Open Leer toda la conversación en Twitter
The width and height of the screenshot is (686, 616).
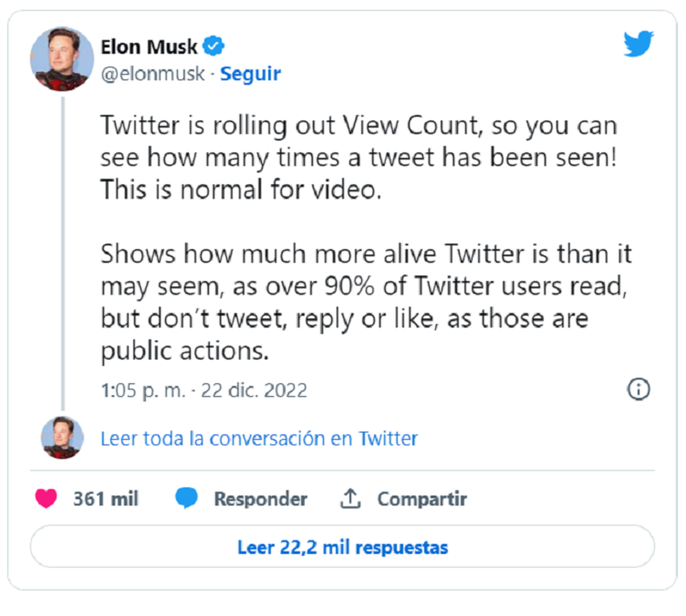click(x=258, y=438)
